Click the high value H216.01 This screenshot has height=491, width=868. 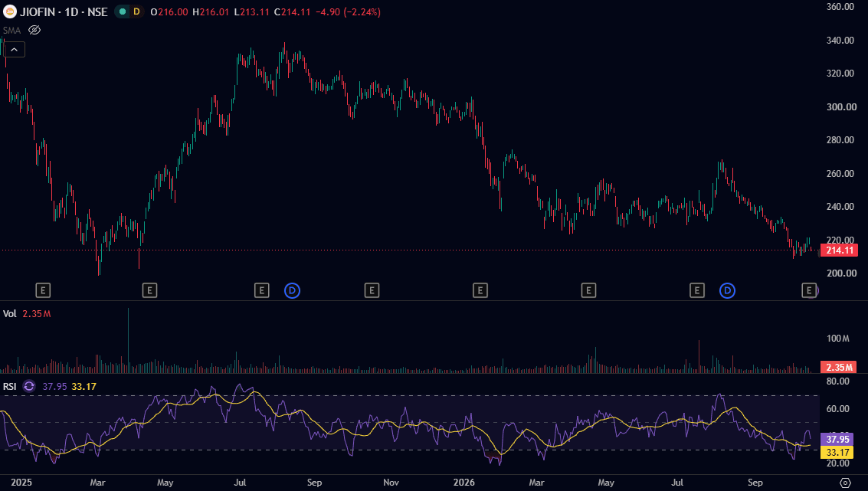pos(211,11)
